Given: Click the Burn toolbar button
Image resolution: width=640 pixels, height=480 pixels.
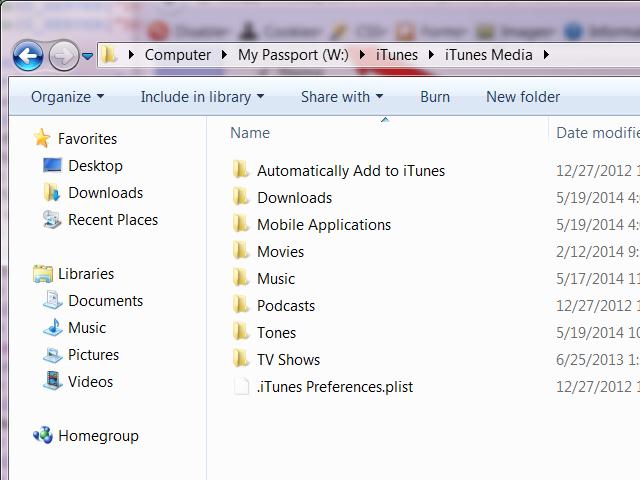Looking at the screenshot, I should pyautogui.click(x=435, y=97).
